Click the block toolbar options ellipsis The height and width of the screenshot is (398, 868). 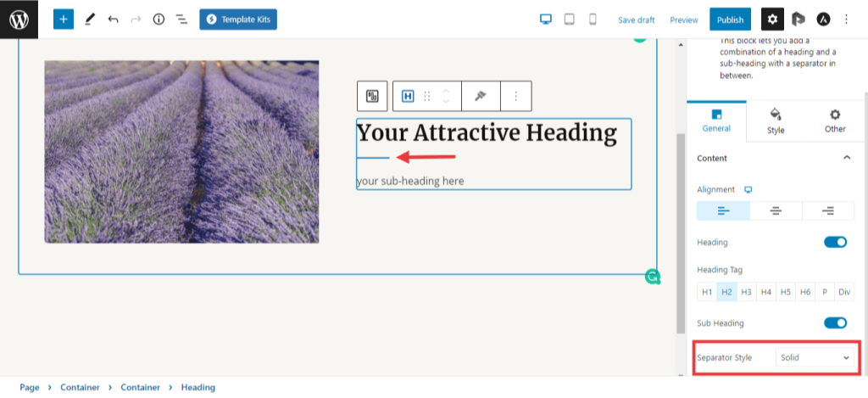516,97
